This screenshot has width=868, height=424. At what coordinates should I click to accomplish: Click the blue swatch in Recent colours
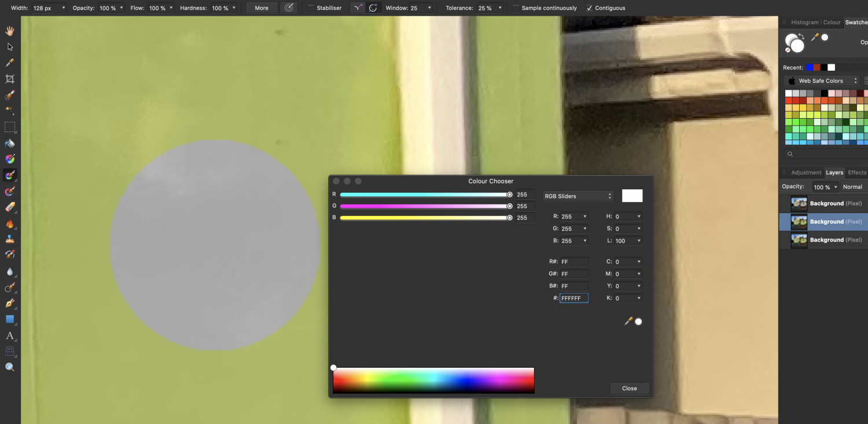[808, 67]
